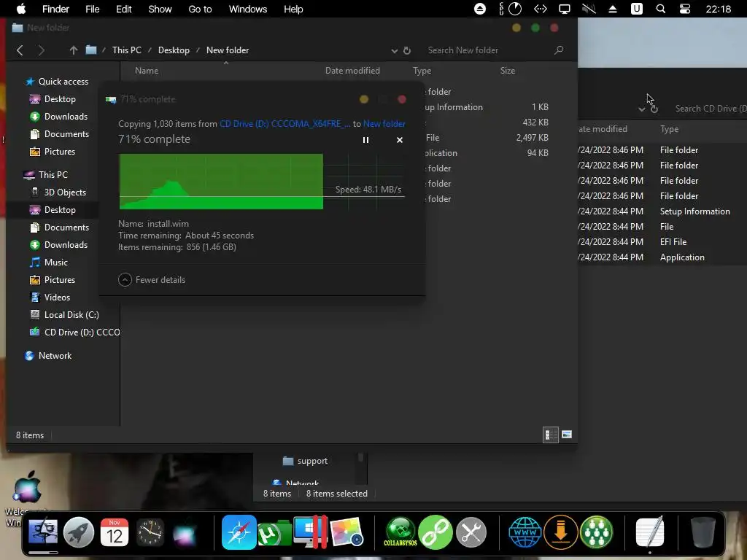Image resolution: width=747 pixels, height=560 pixels.
Task: Refresh the New folder window
Action: (407, 50)
